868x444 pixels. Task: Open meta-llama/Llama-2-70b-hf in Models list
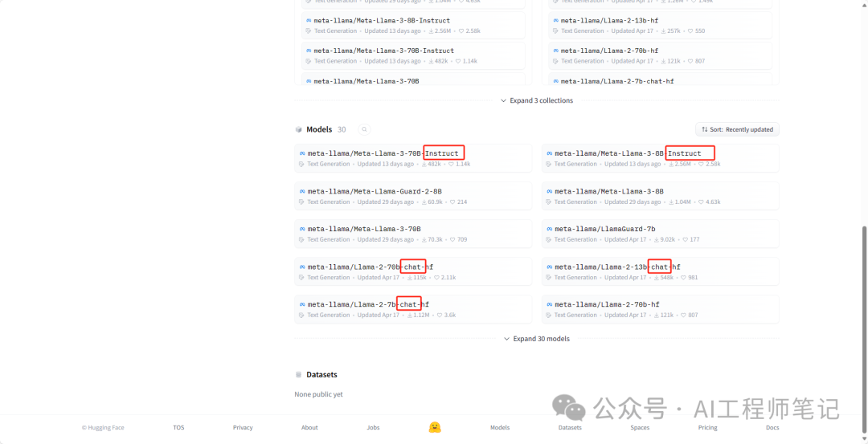click(x=660, y=309)
